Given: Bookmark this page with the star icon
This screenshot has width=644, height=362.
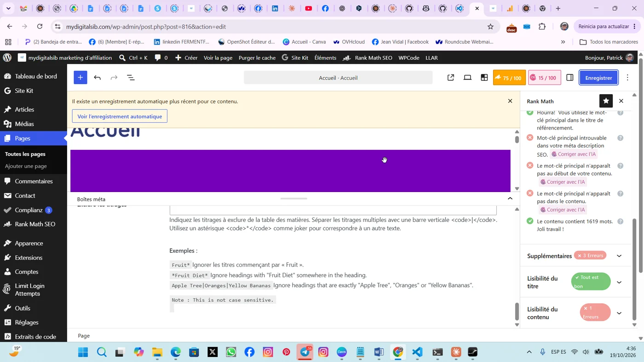Looking at the screenshot, I should [490, 27].
